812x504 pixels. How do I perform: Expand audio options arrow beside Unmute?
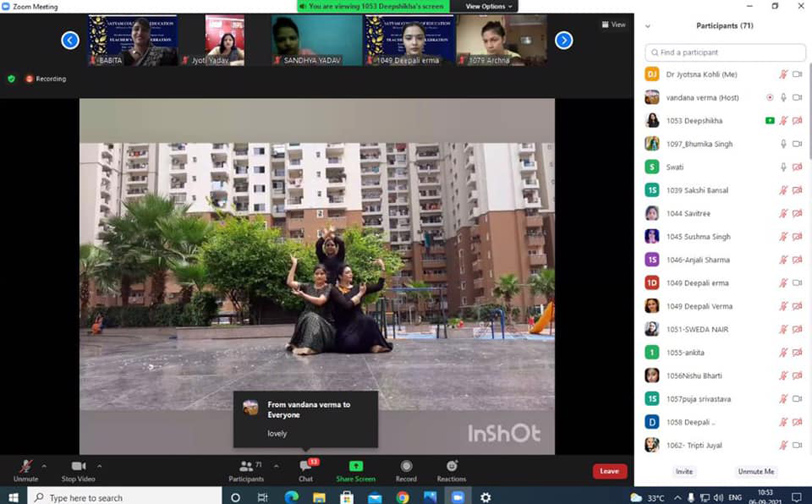(x=44, y=465)
